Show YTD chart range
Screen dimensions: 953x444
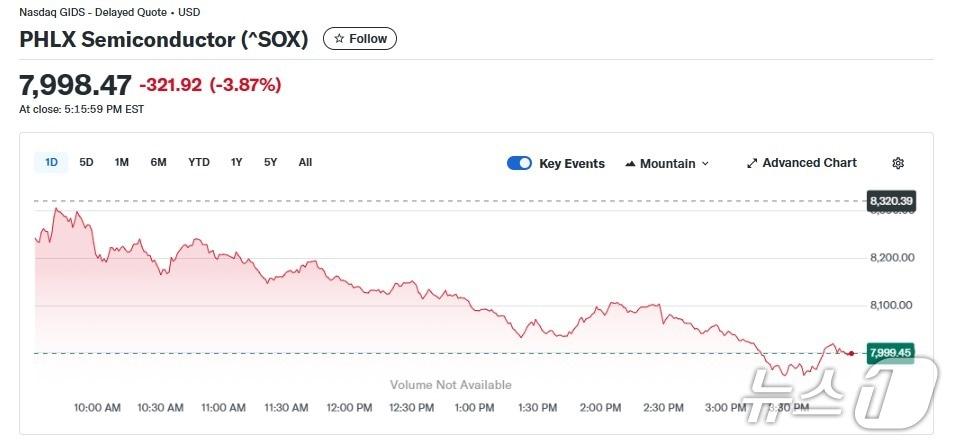pyautogui.click(x=199, y=162)
